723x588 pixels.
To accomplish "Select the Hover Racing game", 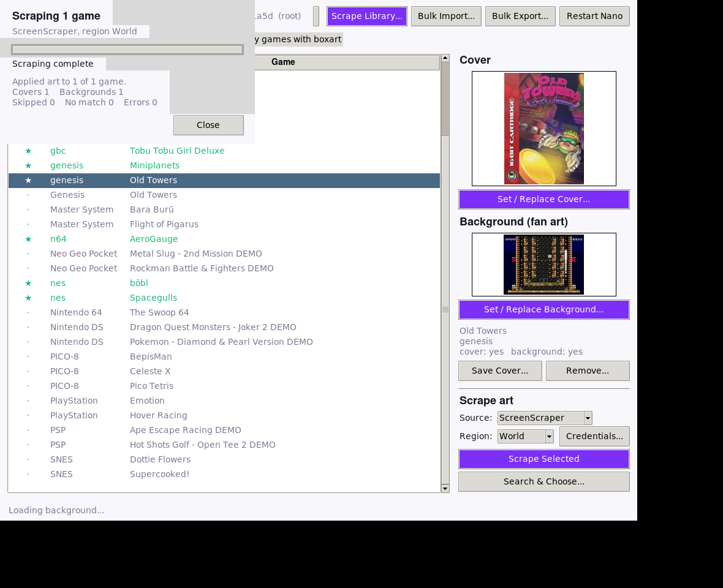I will pyautogui.click(x=224, y=416).
